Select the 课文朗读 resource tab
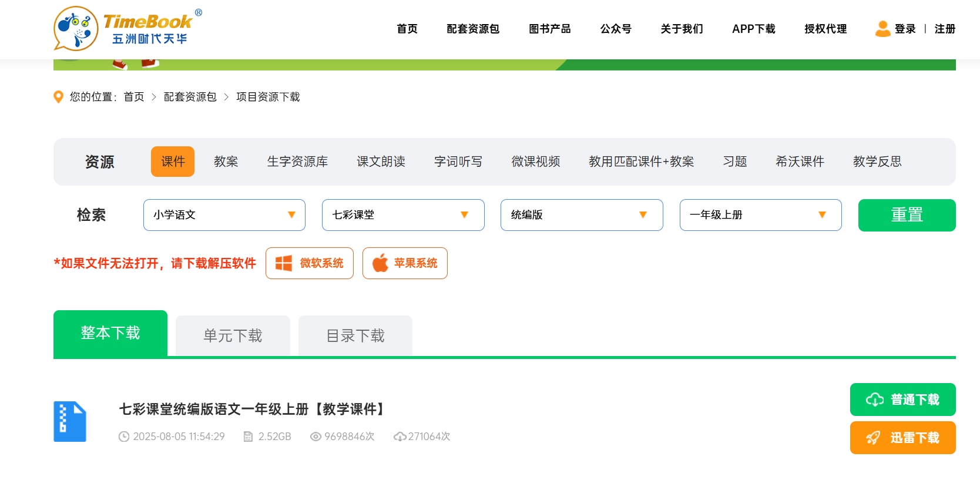This screenshot has height=490, width=980. 381,162
